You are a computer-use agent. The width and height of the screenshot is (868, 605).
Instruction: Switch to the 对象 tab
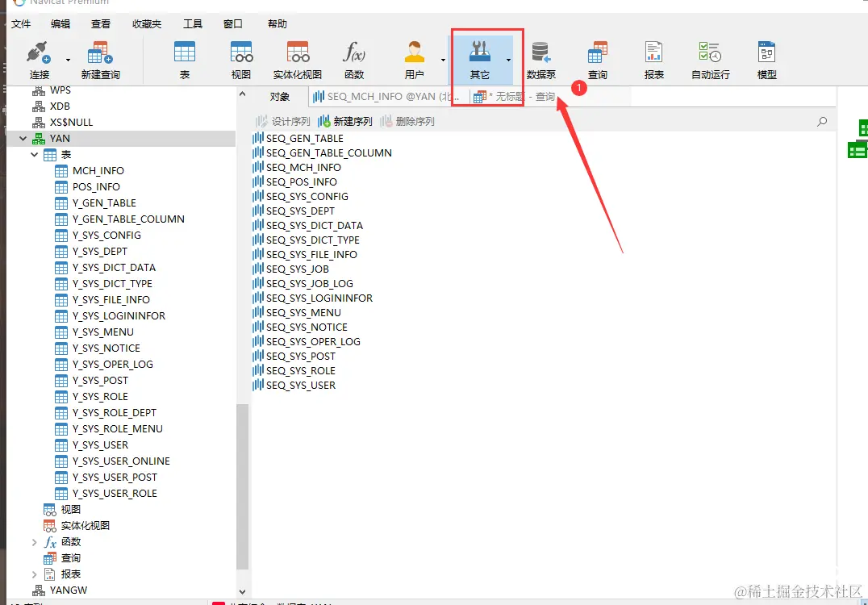[x=280, y=97]
